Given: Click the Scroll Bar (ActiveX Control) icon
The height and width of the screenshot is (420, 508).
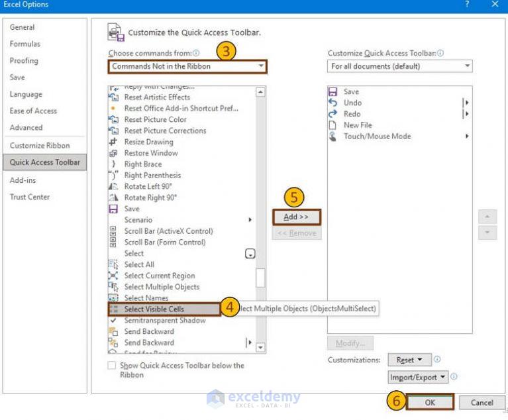Looking at the screenshot, I should (113, 231).
